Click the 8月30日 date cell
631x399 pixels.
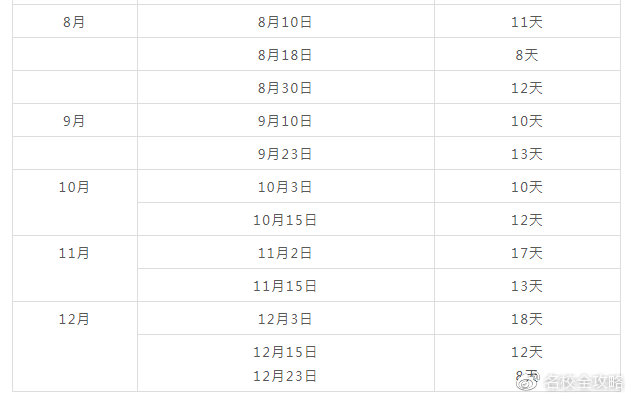coord(286,87)
